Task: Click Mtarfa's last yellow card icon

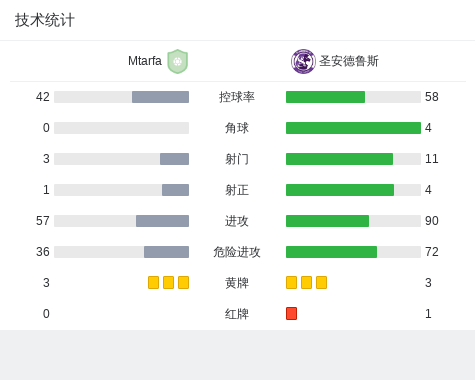Action: point(183,282)
